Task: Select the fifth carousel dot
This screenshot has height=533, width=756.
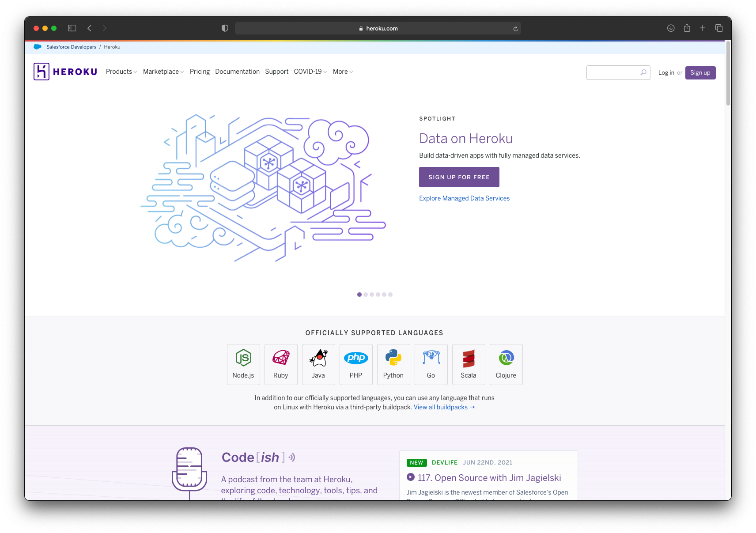Action: point(384,295)
